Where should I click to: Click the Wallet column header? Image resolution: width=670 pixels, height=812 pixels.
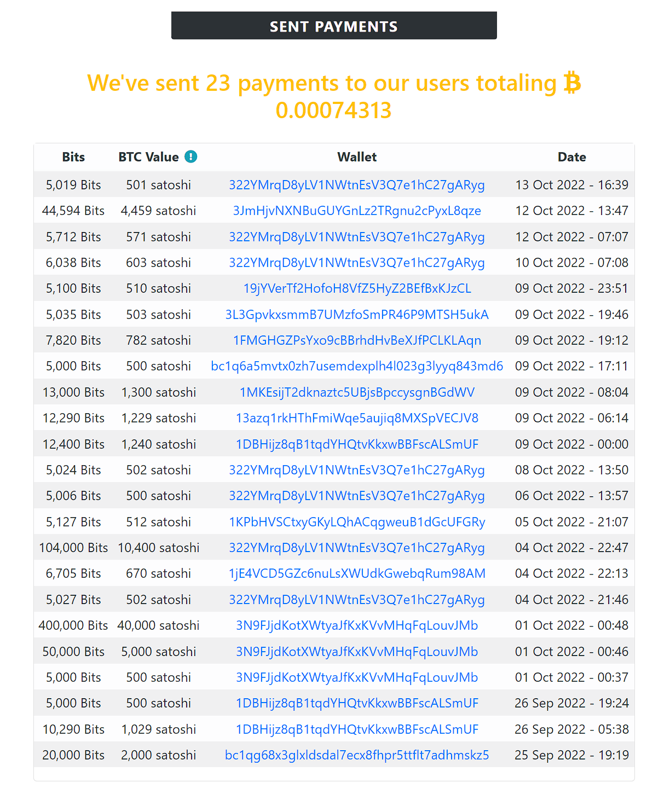coord(357,157)
